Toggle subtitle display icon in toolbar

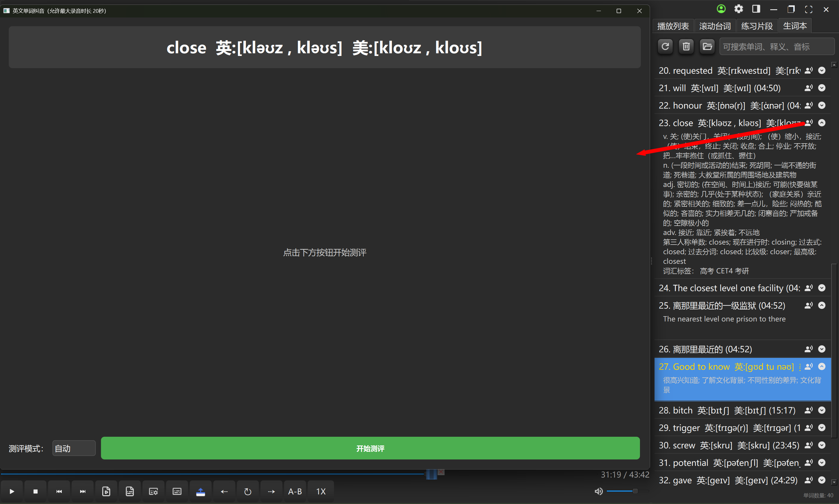[x=177, y=491]
